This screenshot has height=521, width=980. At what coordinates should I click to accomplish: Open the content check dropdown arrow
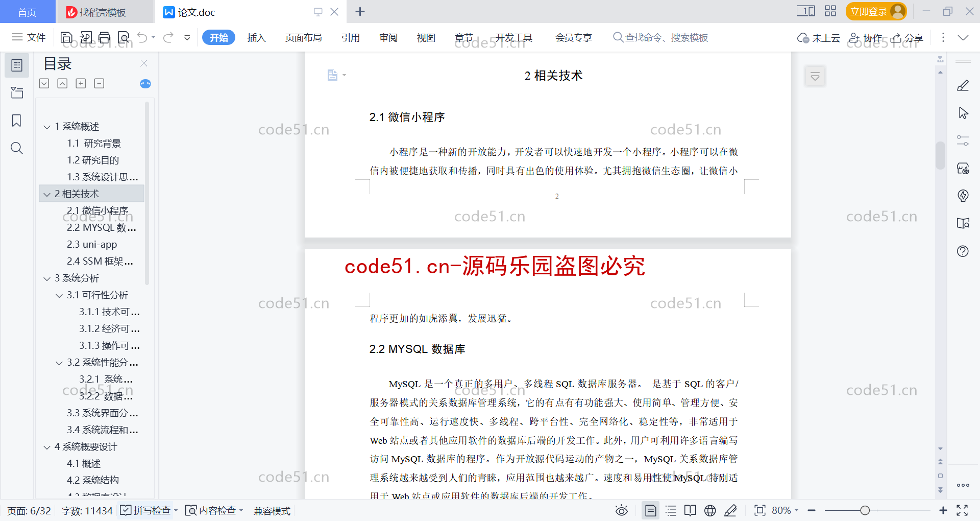241,510
